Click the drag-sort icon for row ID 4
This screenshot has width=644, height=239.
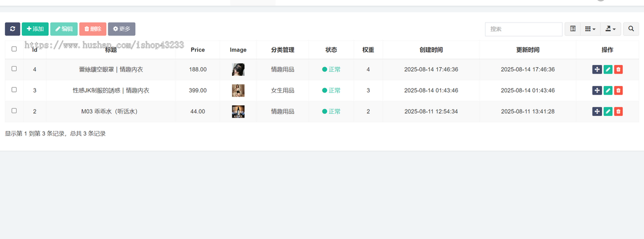click(x=597, y=69)
